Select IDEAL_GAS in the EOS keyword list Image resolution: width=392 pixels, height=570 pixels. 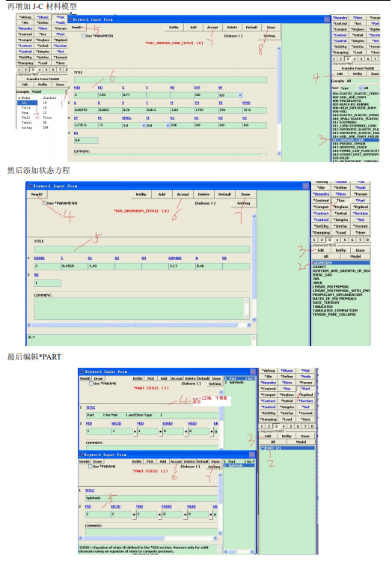coord(322,275)
